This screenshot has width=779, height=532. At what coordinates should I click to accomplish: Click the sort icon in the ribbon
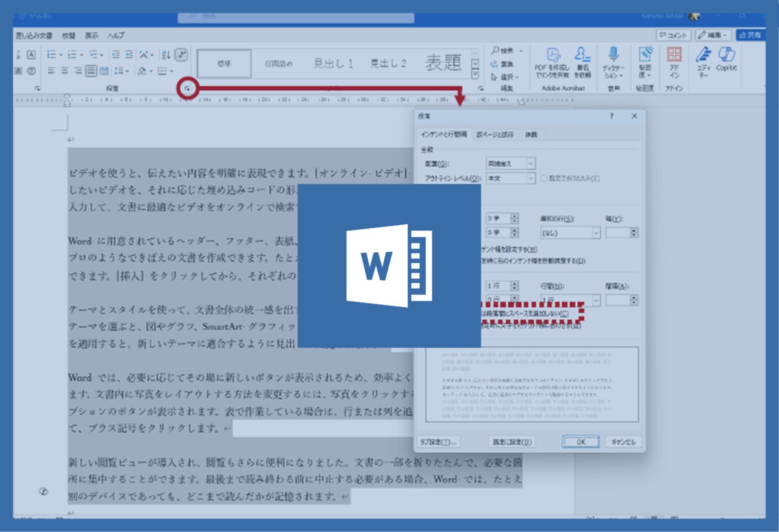(x=166, y=54)
